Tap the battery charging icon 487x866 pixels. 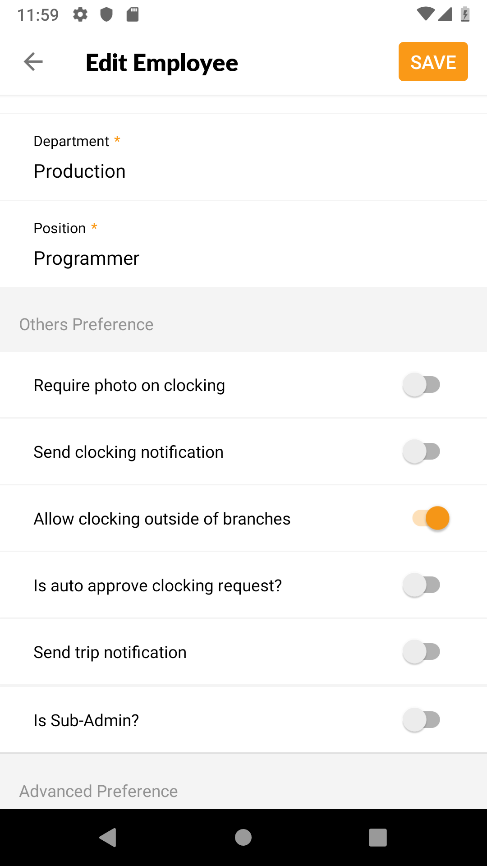pyautogui.click(x=465, y=14)
